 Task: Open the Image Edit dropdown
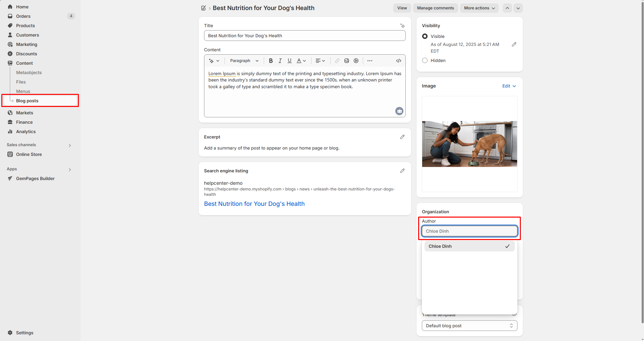point(509,86)
